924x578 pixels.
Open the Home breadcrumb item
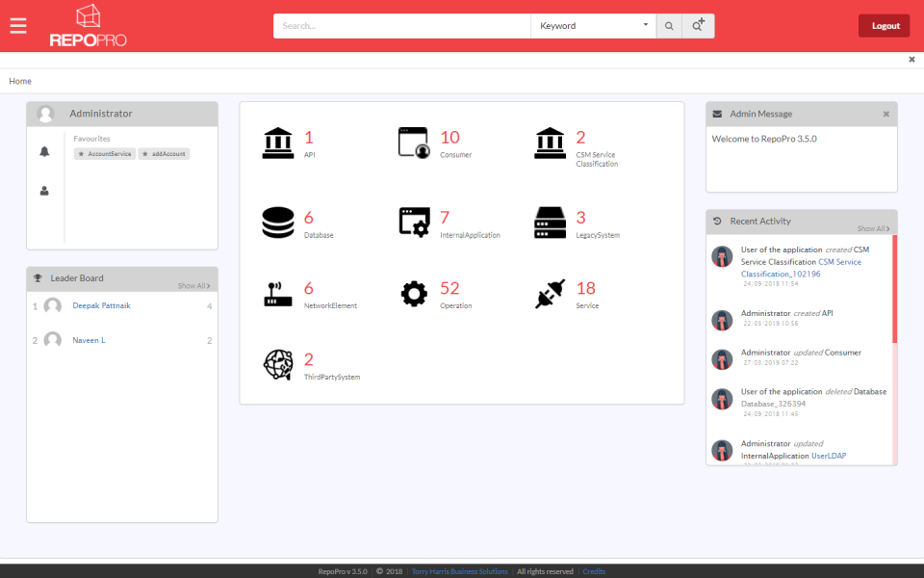19,81
